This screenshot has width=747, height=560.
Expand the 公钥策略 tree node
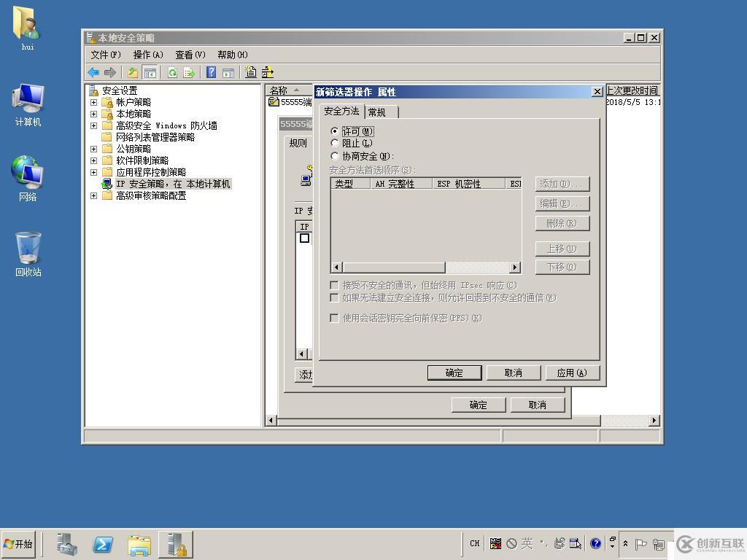[93, 149]
